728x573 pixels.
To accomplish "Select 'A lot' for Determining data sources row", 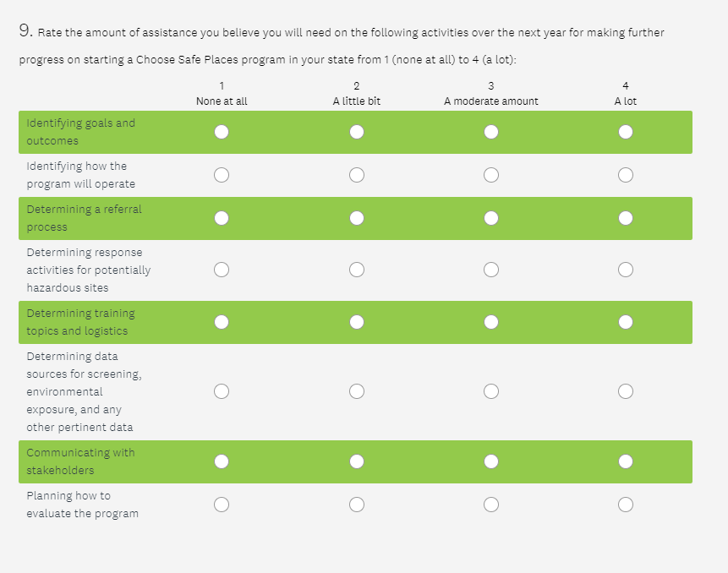I will (x=626, y=391).
